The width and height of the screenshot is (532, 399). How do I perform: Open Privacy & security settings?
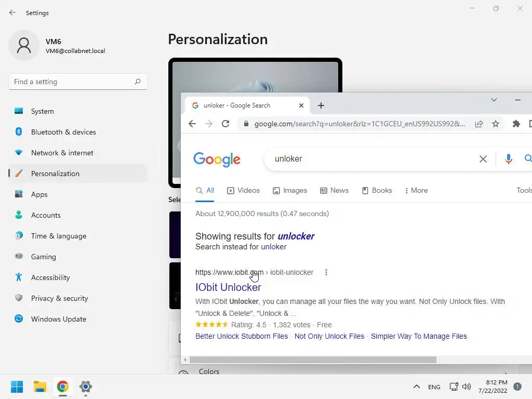coord(78,298)
